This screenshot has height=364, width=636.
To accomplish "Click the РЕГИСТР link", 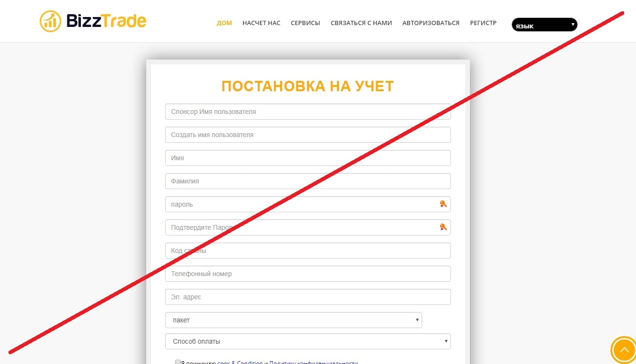I will click(x=483, y=23).
